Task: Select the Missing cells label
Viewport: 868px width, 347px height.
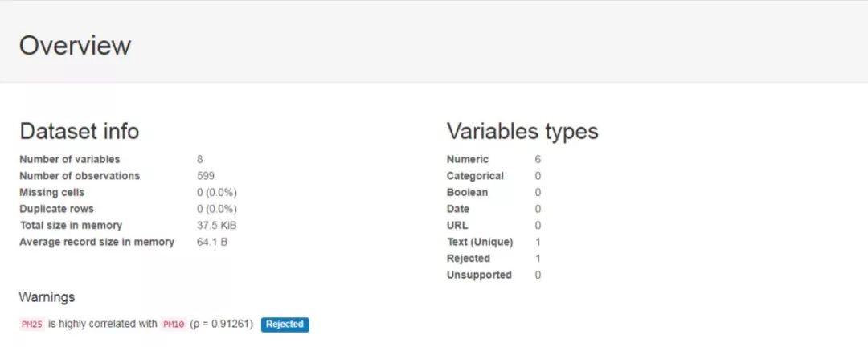Action: (x=51, y=193)
